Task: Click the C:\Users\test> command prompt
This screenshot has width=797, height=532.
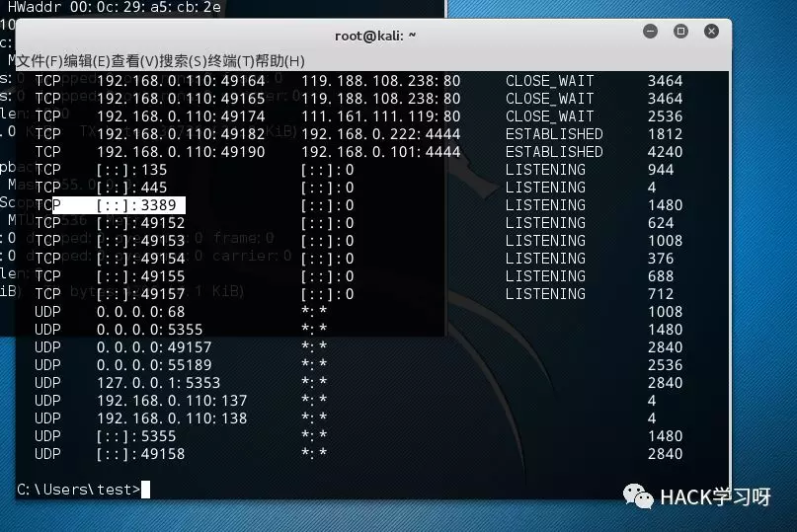Action: coord(78,490)
